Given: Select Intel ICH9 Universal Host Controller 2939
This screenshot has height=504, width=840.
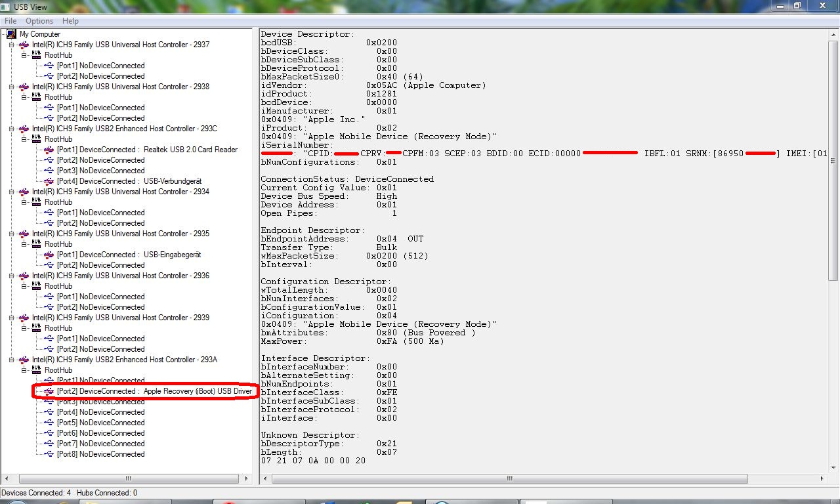Looking at the screenshot, I should (x=121, y=318).
